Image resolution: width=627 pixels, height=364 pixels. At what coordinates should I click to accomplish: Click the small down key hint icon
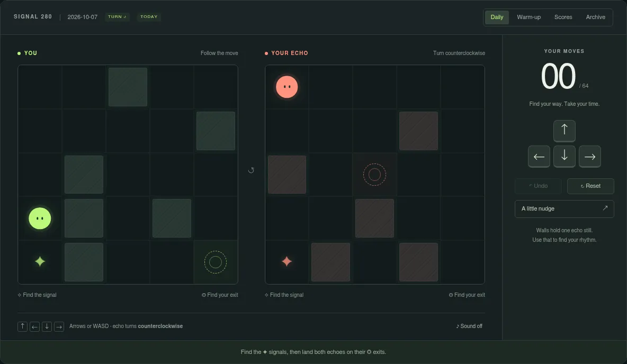click(47, 326)
